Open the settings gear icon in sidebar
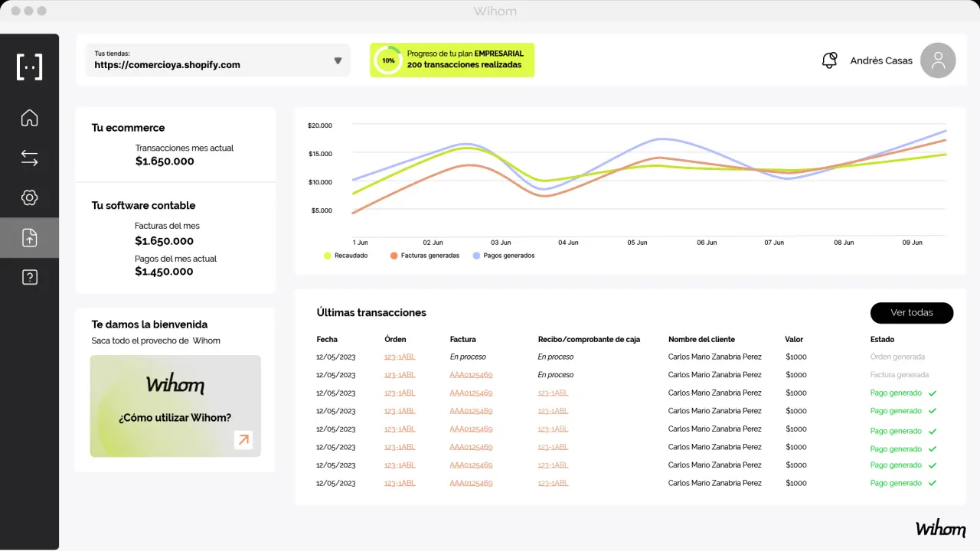980x551 pixels. click(x=29, y=197)
